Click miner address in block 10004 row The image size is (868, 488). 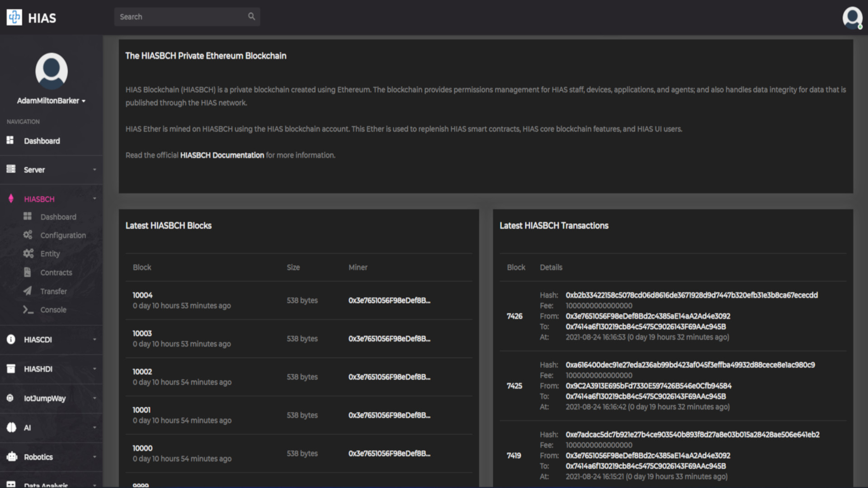389,300
